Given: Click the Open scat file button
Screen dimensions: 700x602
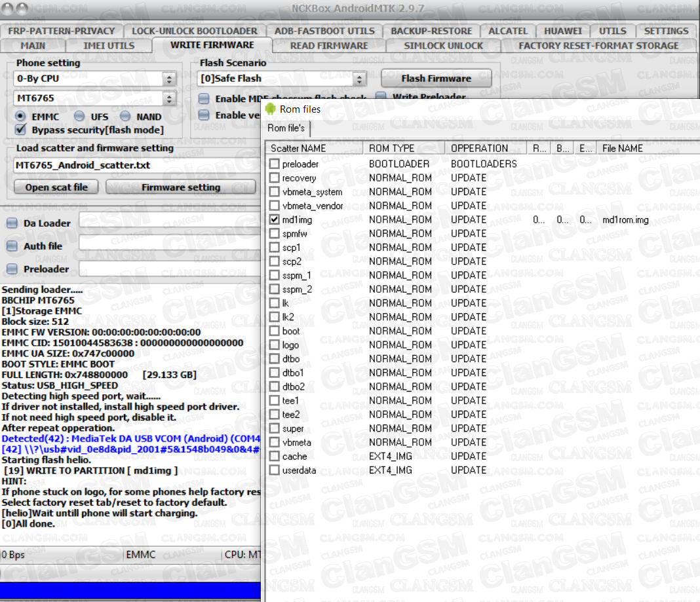Looking at the screenshot, I should point(56,187).
